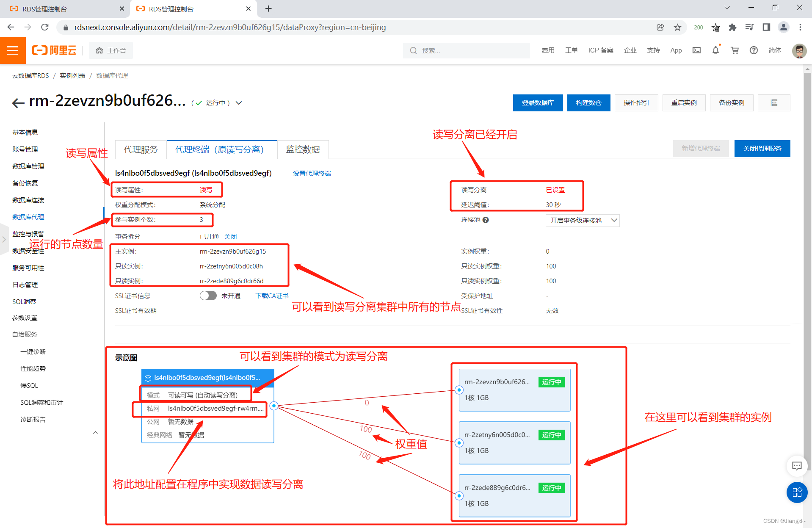Switch to 代理终端 (原读写分离) tab
This screenshot has height=528, width=812.
221,149
